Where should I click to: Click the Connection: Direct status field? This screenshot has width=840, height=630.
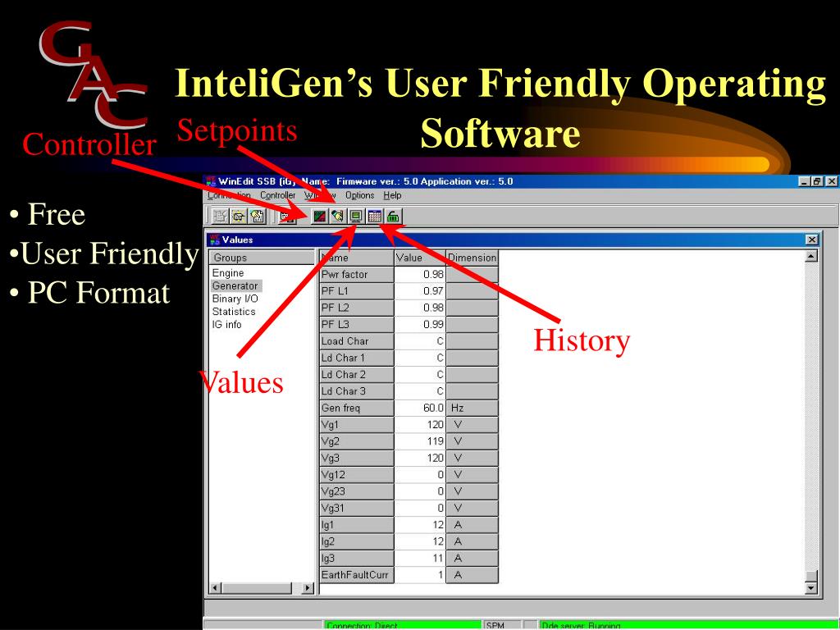[402, 625]
